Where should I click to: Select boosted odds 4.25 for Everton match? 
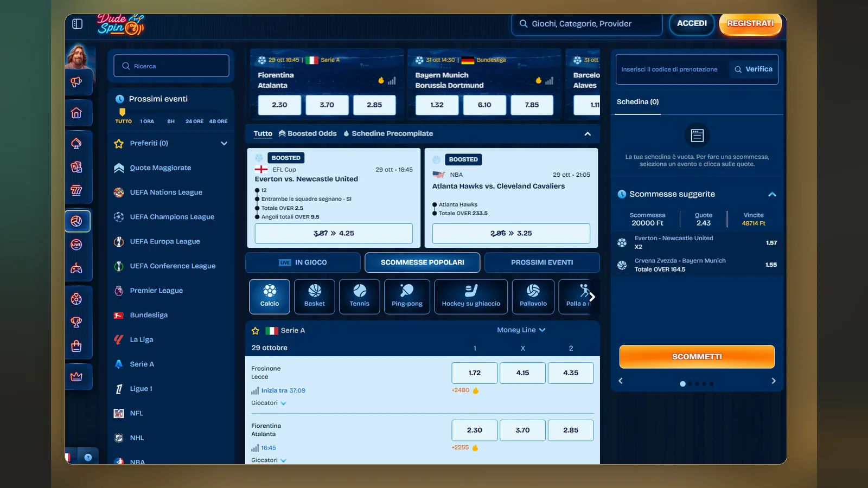pyautogui.click(x=334, y=233)
